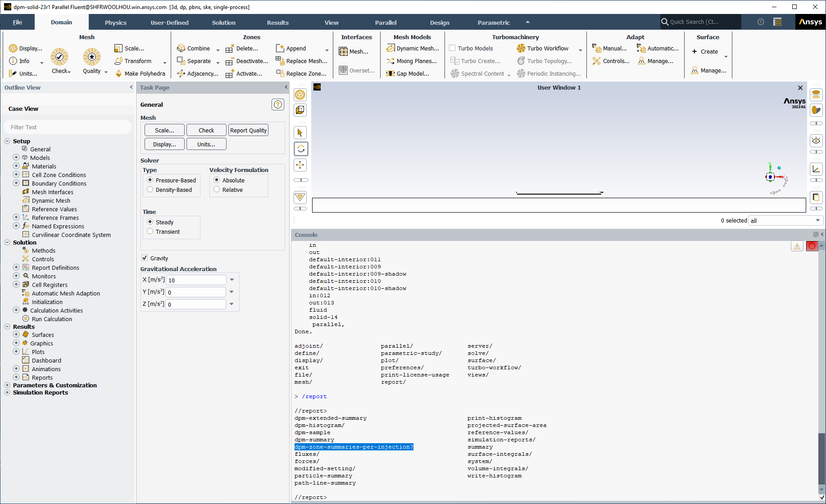Click Display... button in Task Page
The width and height of the screenshot is (826, 504).
click(x=164, y=144)
